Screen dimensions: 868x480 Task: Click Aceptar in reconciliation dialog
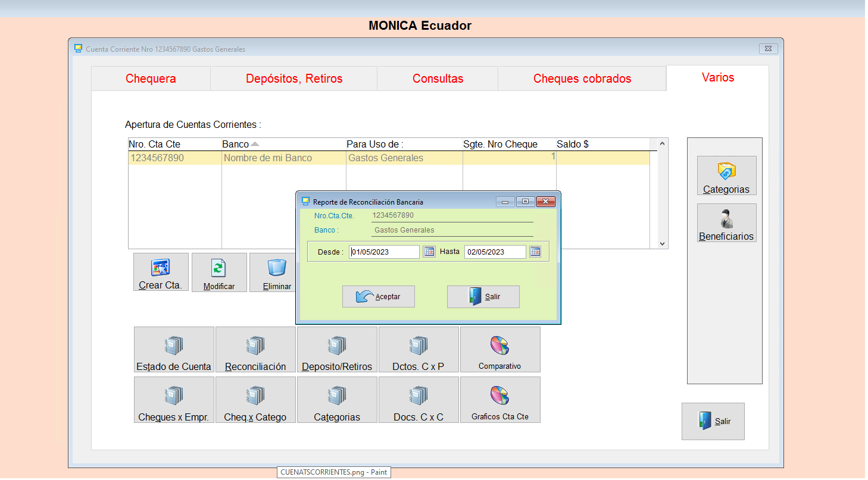tap(379, 297)
